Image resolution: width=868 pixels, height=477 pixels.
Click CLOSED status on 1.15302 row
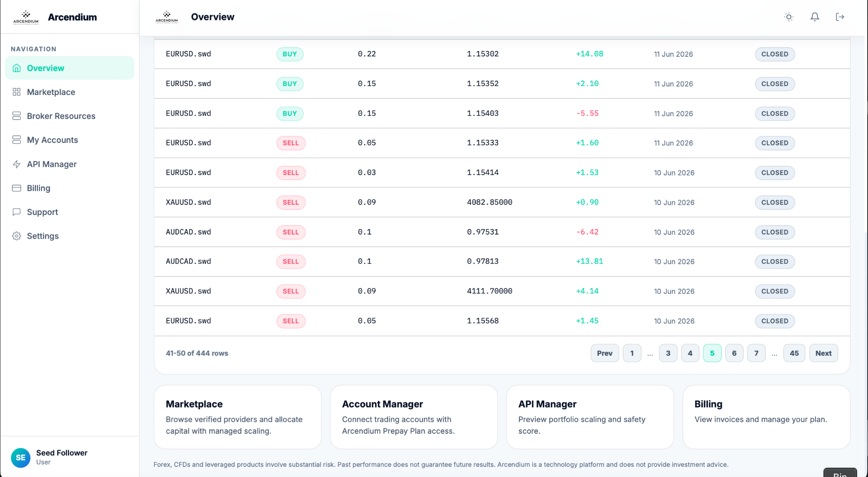coord(775,54)
